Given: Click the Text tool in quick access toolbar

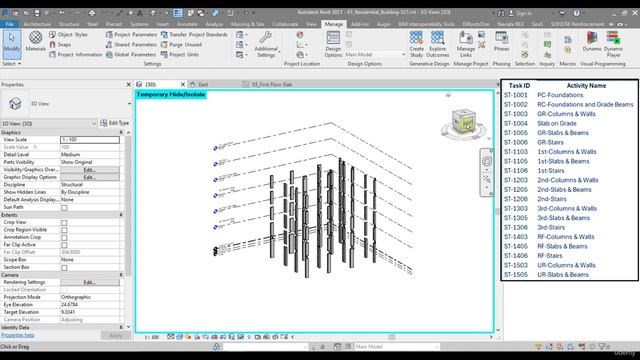Looking at the screenshot, I should coord(140,13).
